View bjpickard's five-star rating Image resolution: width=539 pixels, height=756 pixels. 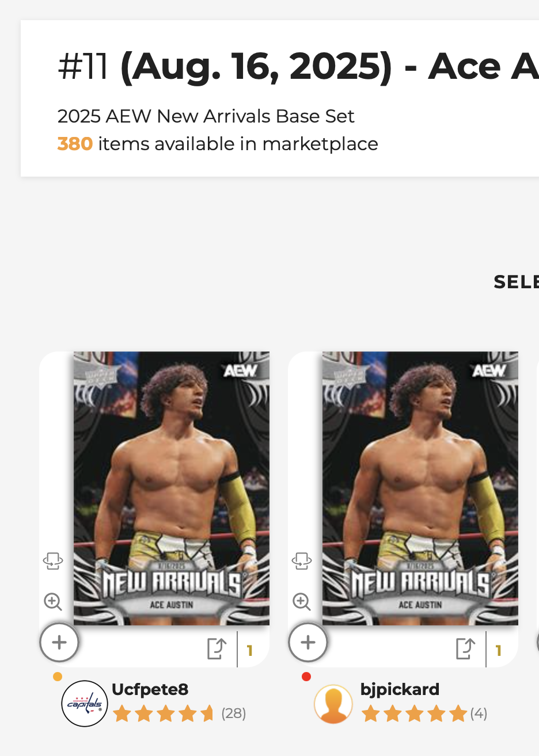pos(413,714)
